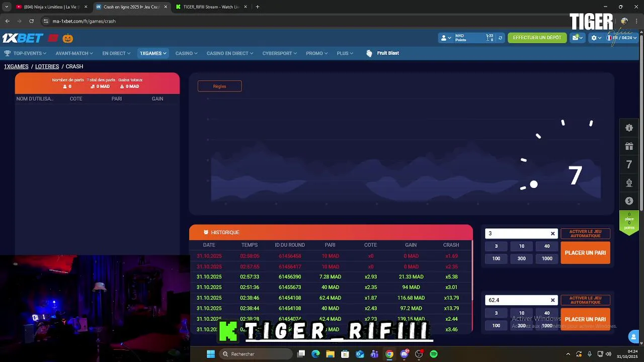Expand the EN DIRECT menu
Viewport: 644px width, 362px height.
(116, 53)
